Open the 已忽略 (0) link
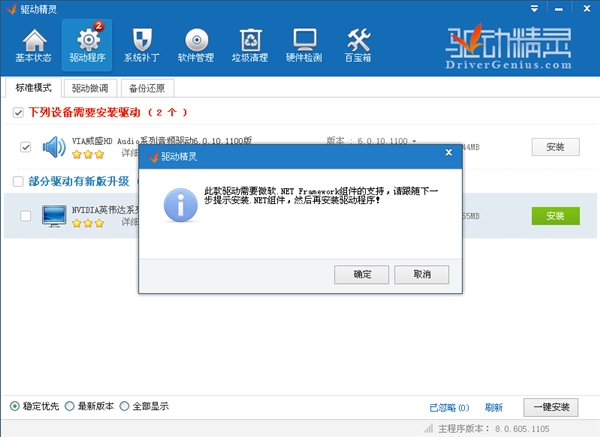The height and width of the screenshot is (437, 600). point(449,408)
